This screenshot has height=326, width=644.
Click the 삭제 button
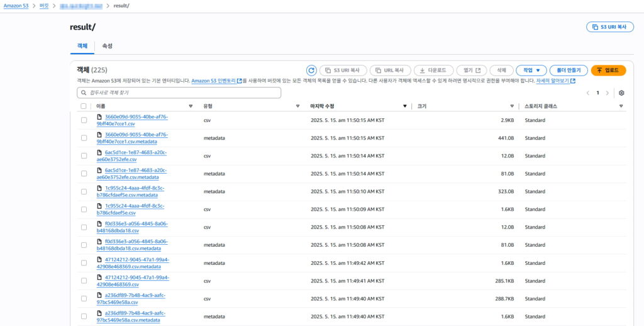pyautogui.click(x=501, y=70)
